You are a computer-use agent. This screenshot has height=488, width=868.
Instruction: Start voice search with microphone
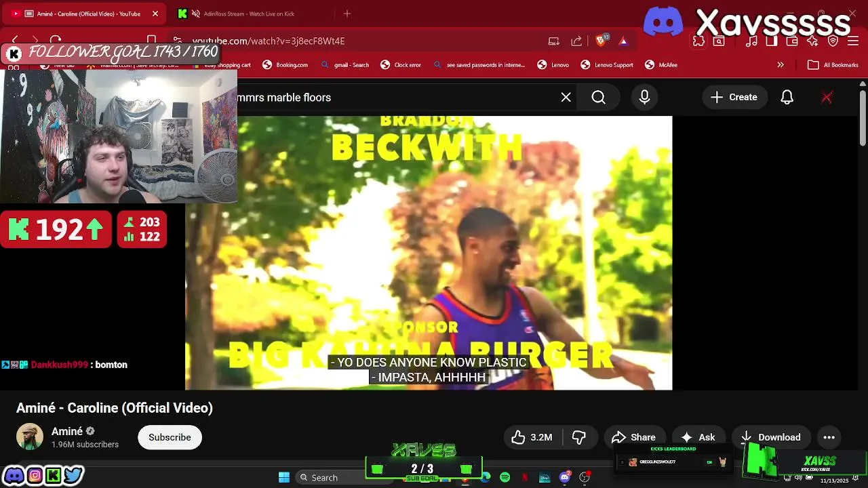coord(645,98)
